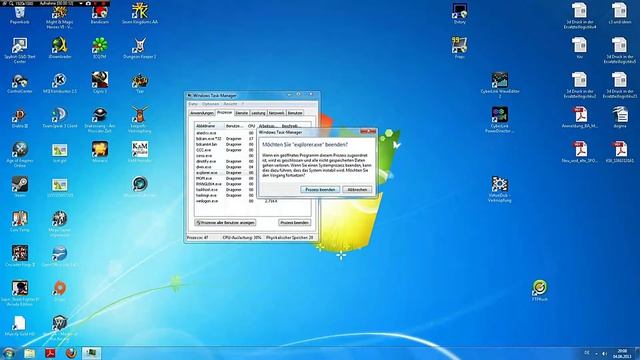Image resolution: width=640 pixels, height=360 pixels.
Task: Select the CyberLink PowerDirector shortcut
Action: pyautogui.click(x=500, y=120)
